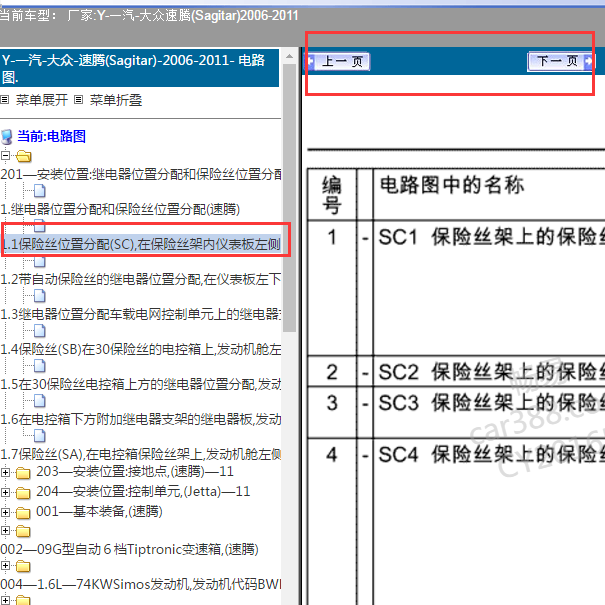This screenshot has height=605, width=605.
Task: Open 1.2带自动保险丝的继电器位置分配 item
Action: (141, 279)
